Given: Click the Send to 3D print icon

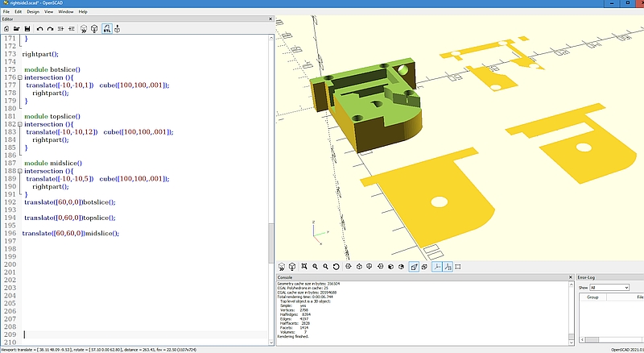Looking at the screenshot, I should click(118, 28).
